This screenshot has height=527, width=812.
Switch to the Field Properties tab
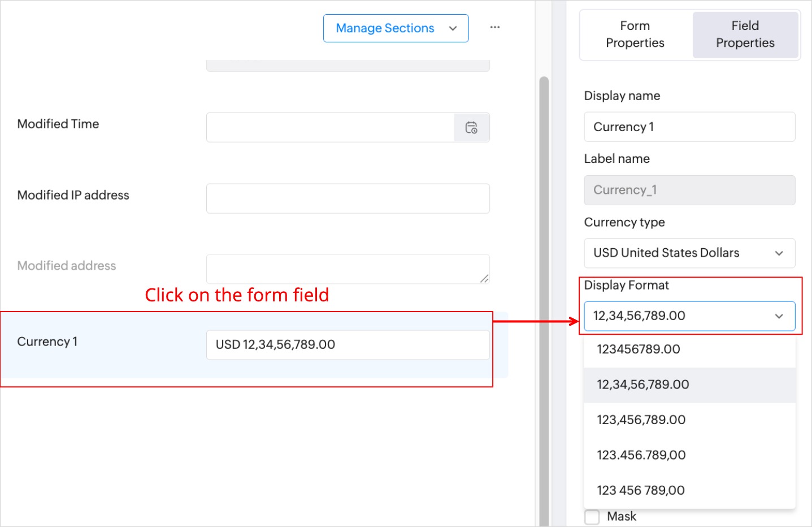pyautogui.click(x=745, y=34)
